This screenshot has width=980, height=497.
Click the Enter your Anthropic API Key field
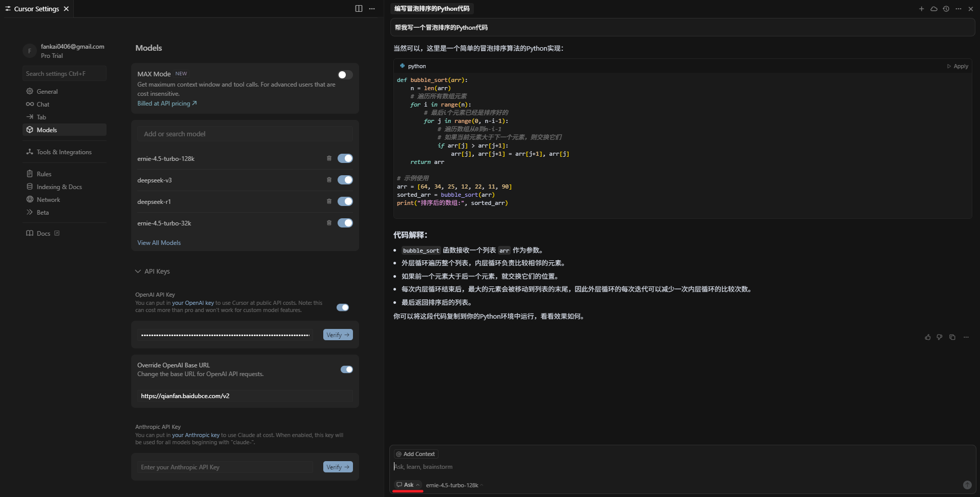tap(225, 467)
